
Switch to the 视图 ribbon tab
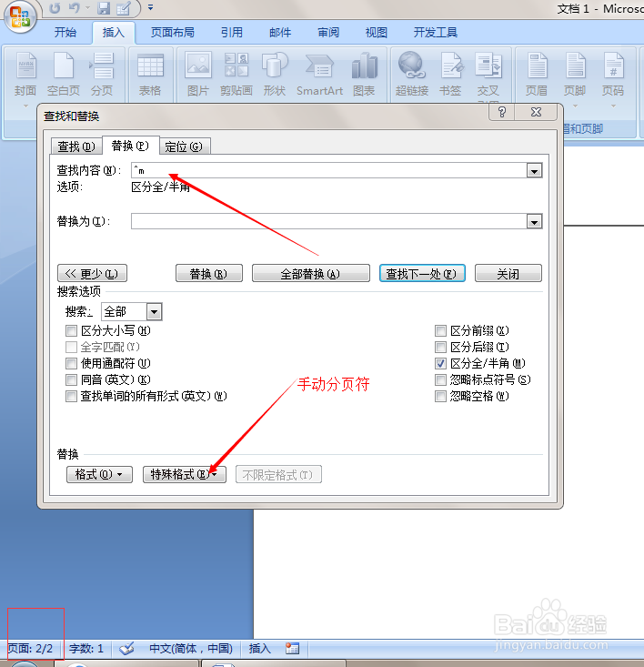tap(377, 33)
